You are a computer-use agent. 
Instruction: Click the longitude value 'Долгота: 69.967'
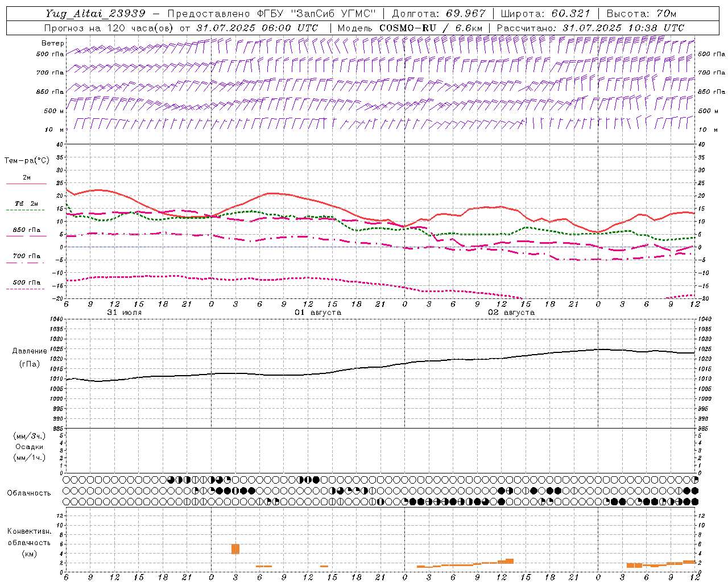click(439, 14)
